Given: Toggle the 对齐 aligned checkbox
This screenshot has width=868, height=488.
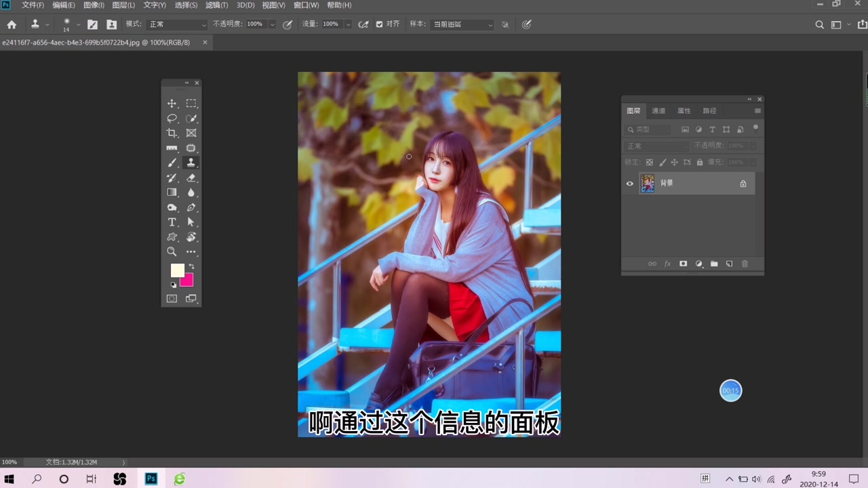Looking at the screenshot, I should click(379, 24).
